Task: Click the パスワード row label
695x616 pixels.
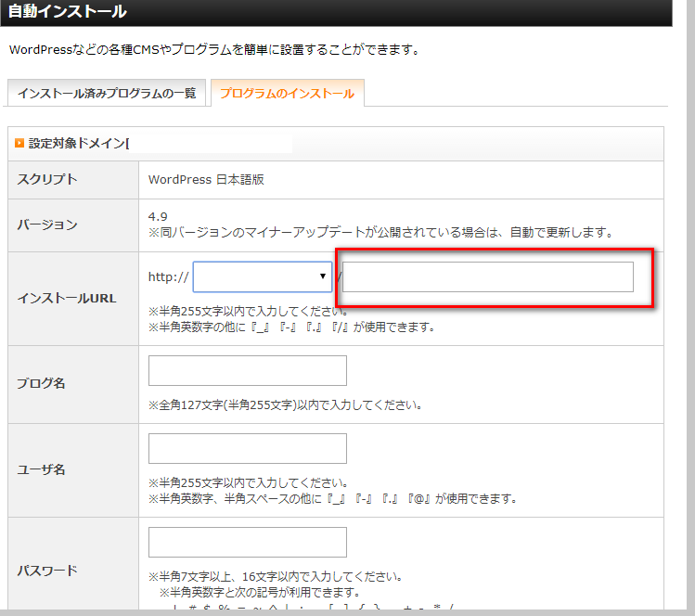Action: (x=47, y=571)
